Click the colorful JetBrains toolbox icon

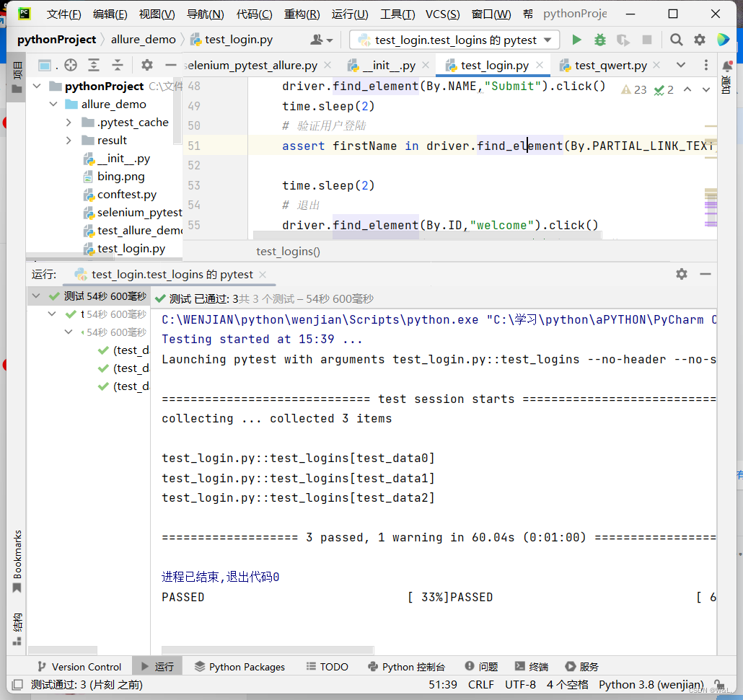pyautogui.click(x=723, y=40)
